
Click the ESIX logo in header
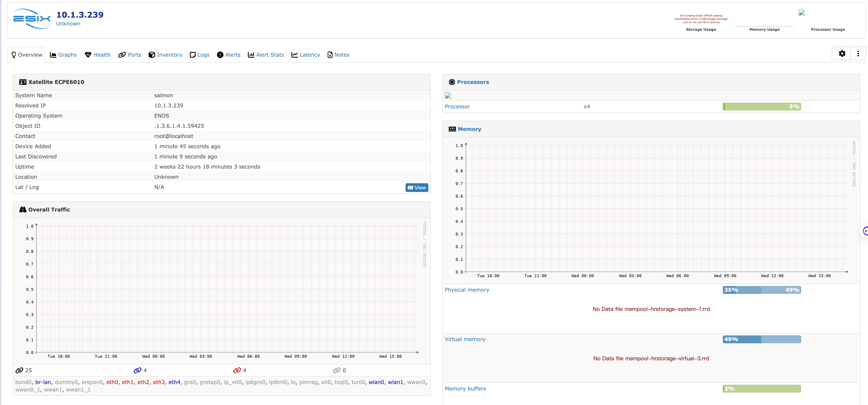[x=32, y=19]
